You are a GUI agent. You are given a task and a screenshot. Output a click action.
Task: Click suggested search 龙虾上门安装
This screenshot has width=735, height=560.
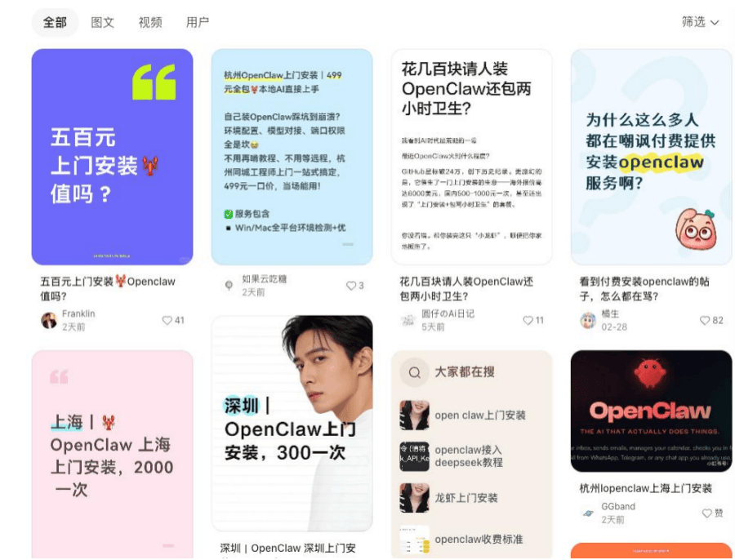(x=466, y=498)
